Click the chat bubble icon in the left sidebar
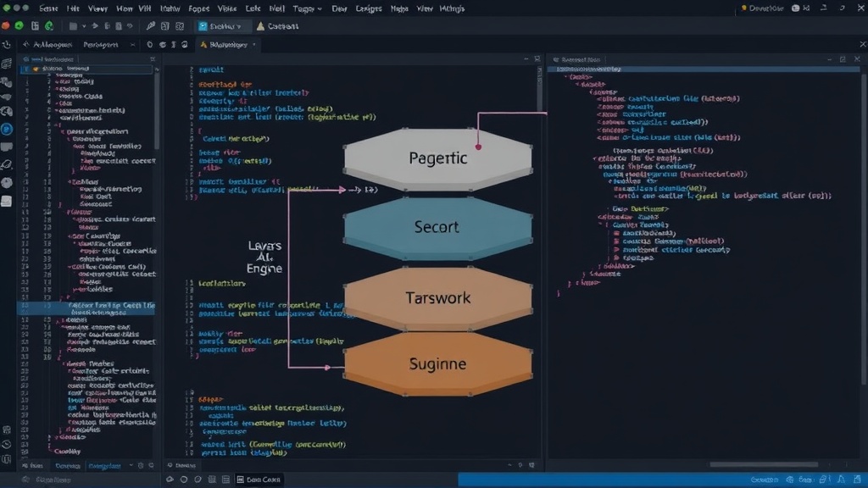 (7, 147)
